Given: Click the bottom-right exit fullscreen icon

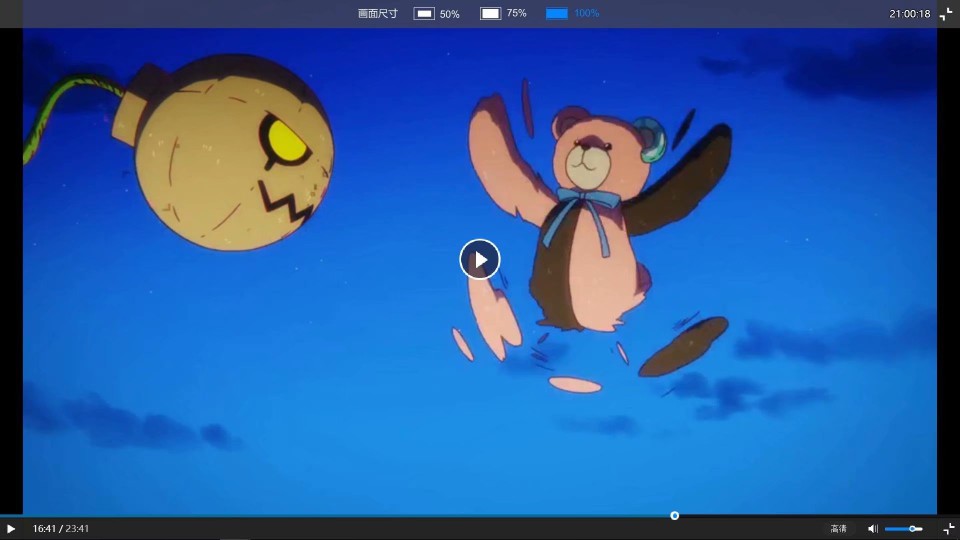Looking at the screenshot, I should pos(948,529).
